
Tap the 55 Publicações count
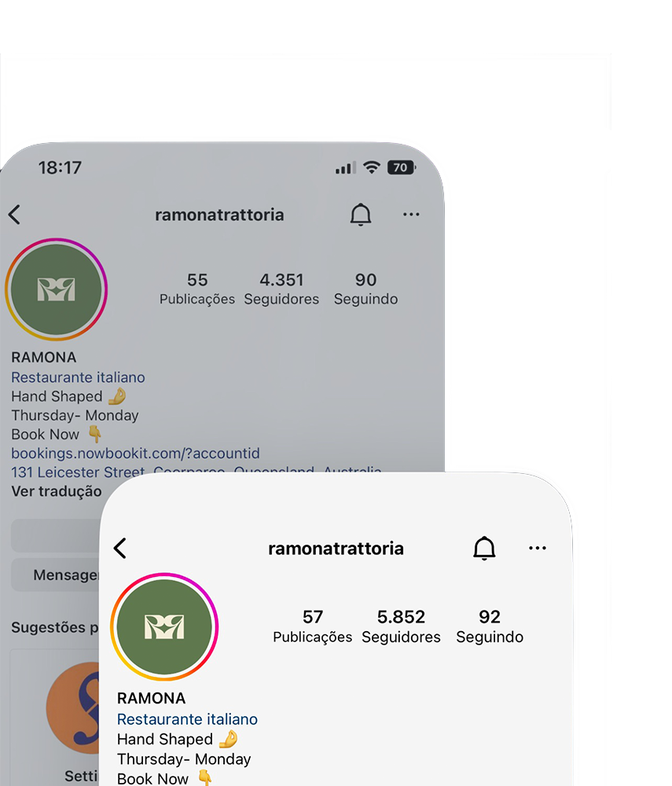pos(197,288)
